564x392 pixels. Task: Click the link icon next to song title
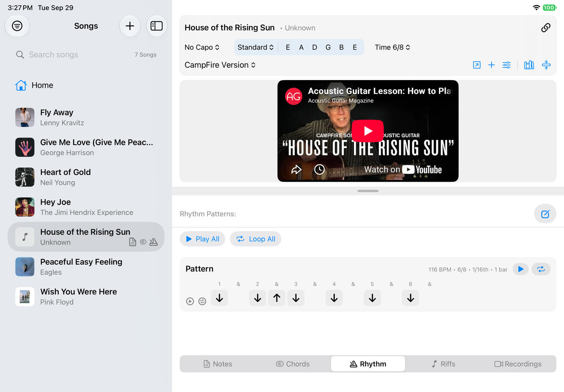546,28
